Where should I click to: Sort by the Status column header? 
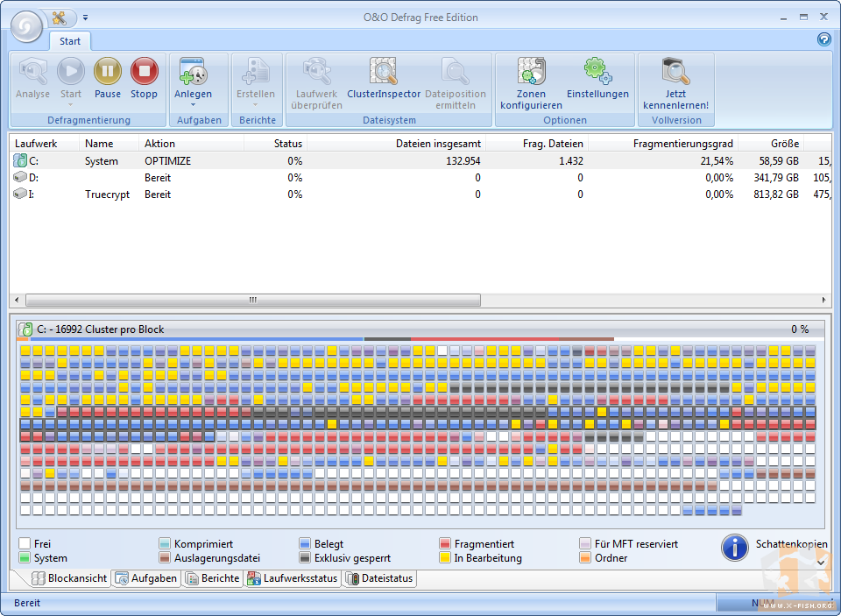pos(276,144)
